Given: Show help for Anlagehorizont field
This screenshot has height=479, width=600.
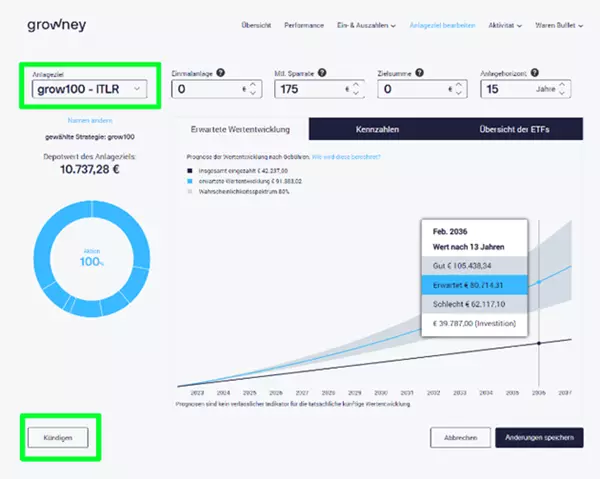Looking at the screenshot, I should (535, 73).
